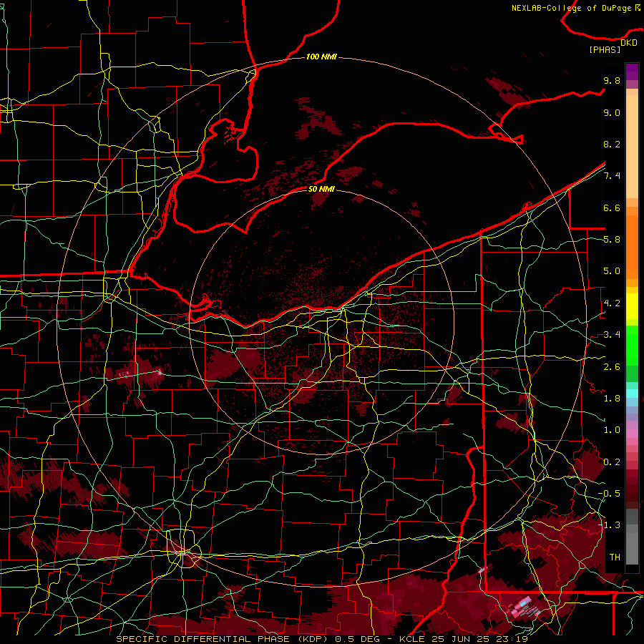Screen dimensions: 644x644
Task: Click the 6.6 legend value
Action: (612, 208)
